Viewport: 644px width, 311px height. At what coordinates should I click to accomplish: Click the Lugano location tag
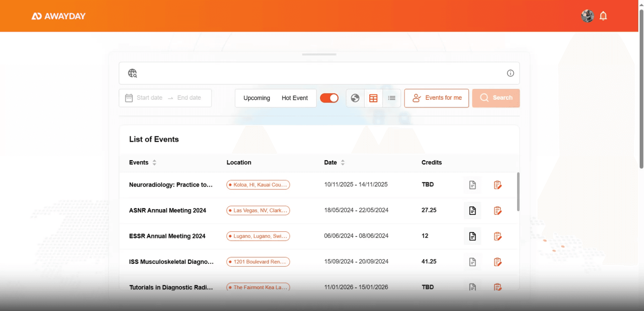tap(258, 236)
